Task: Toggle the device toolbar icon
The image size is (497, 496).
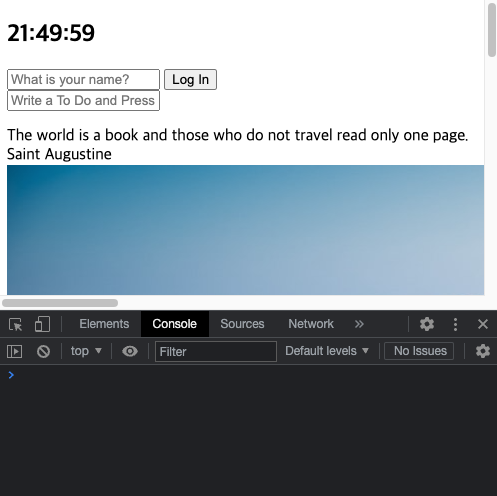Action: [x=42, y=324]
